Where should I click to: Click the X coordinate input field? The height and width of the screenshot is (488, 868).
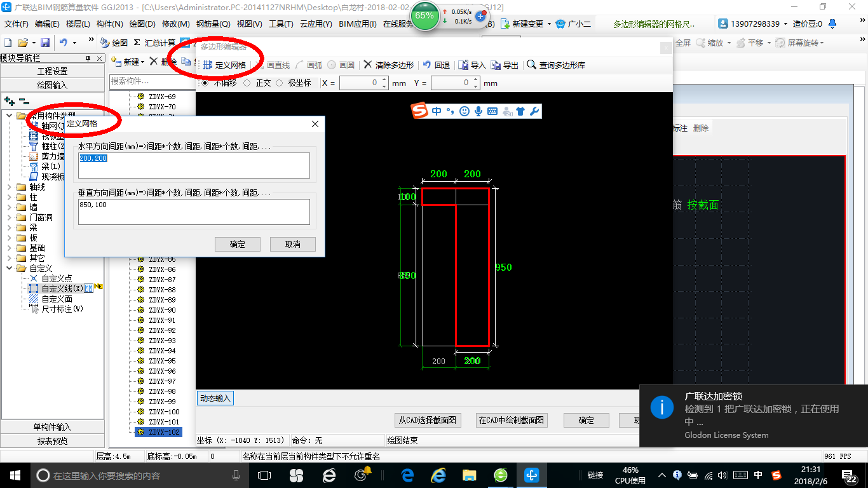tap(363, 83)
